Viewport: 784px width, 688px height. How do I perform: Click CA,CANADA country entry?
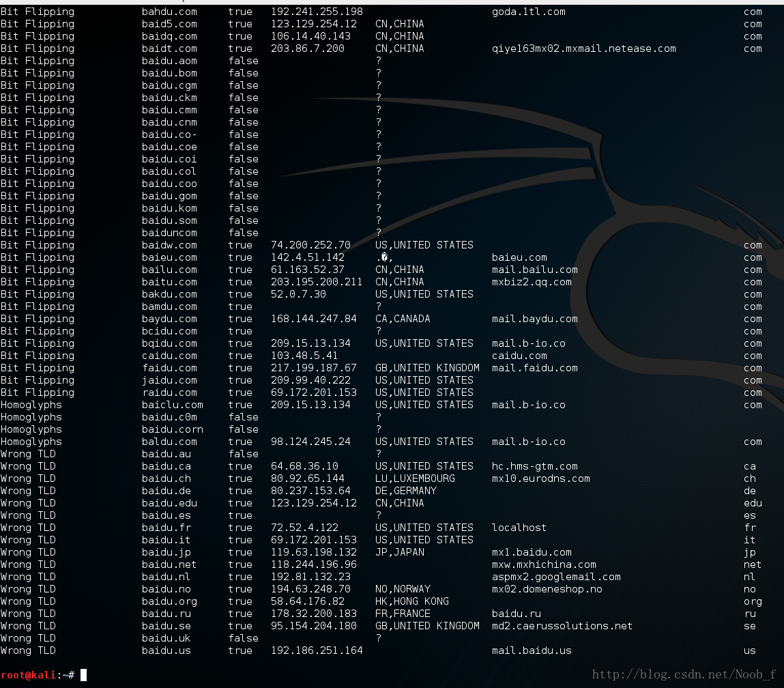(x=403, y=319)
